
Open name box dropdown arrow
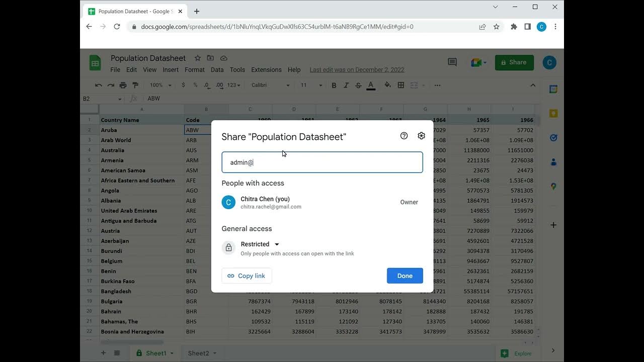120,99
